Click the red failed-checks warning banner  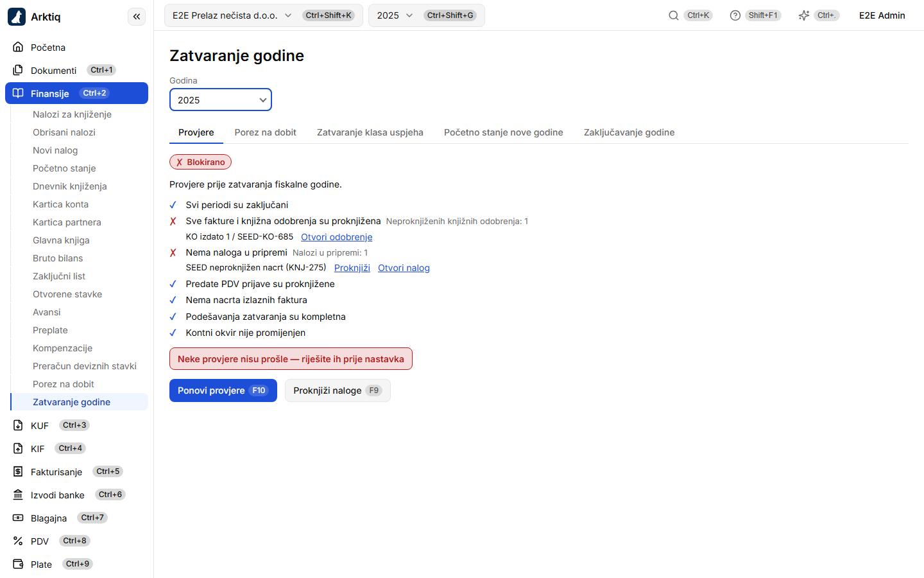291,359
